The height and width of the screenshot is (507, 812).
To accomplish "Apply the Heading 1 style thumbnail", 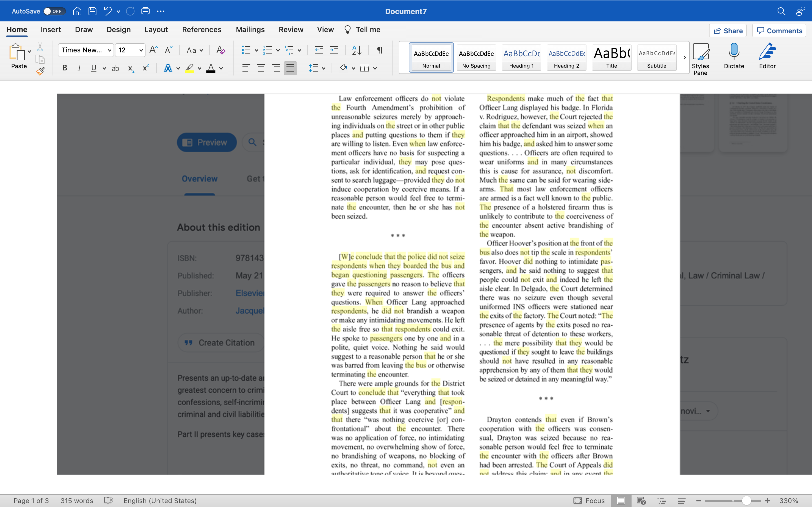I will click(521, 57).
